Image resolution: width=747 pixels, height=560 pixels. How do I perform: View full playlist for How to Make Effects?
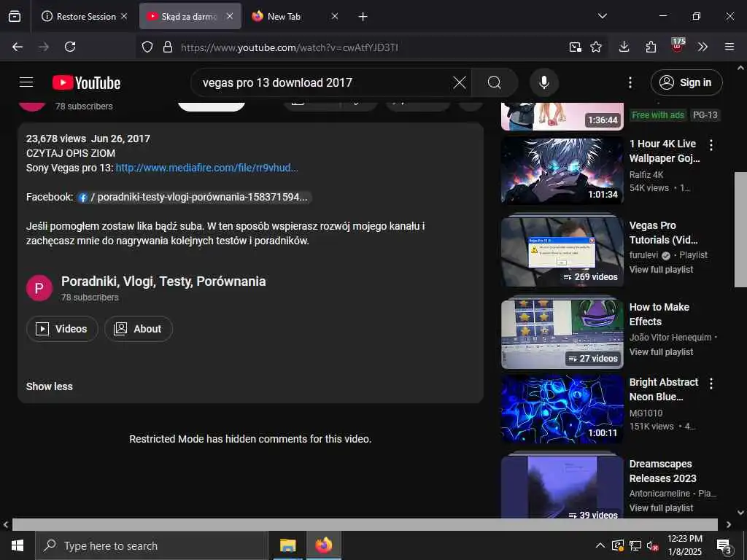pos(661,352)
